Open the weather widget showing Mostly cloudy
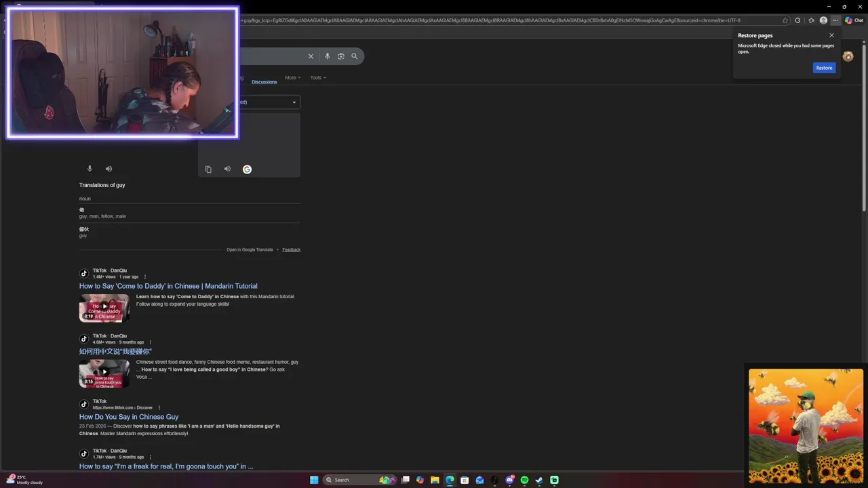 tap(25, 480)
